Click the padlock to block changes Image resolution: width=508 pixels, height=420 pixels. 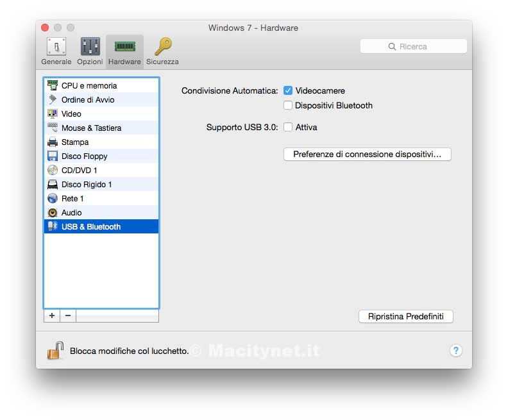click(55, 350)
